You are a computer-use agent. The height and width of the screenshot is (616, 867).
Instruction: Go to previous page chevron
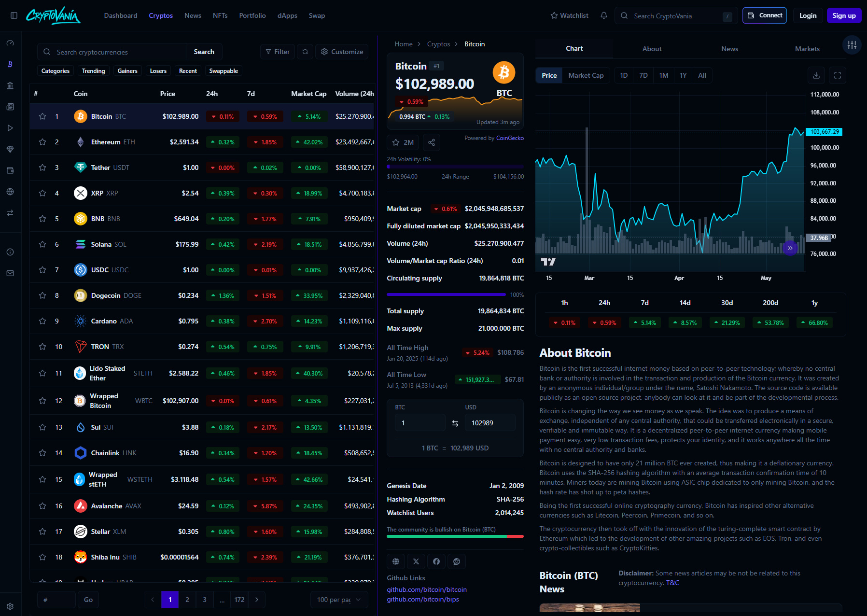tap(153, 600)
